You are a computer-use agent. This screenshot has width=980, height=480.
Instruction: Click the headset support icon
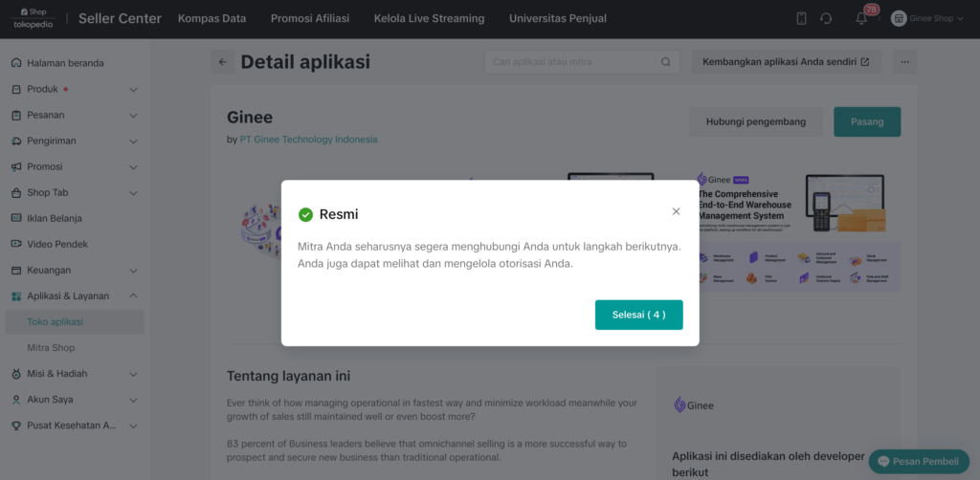(826, 19)
